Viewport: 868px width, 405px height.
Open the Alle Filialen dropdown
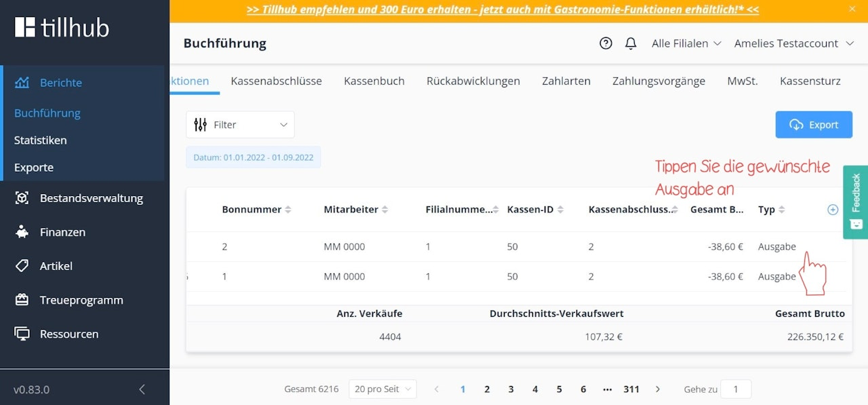(x=686, y=43)
